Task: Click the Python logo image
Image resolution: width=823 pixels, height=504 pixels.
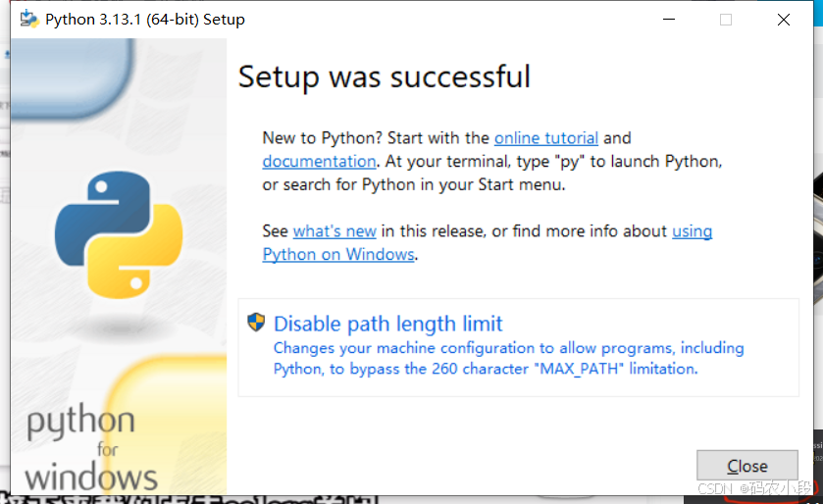Action: pos(119,234)
